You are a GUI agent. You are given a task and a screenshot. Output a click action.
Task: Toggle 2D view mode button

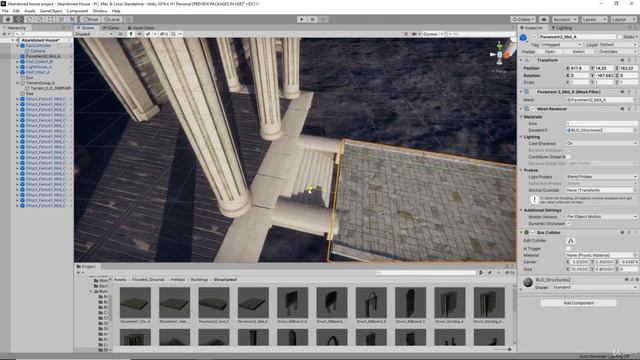pyautogui.click(x=120, y=34)
